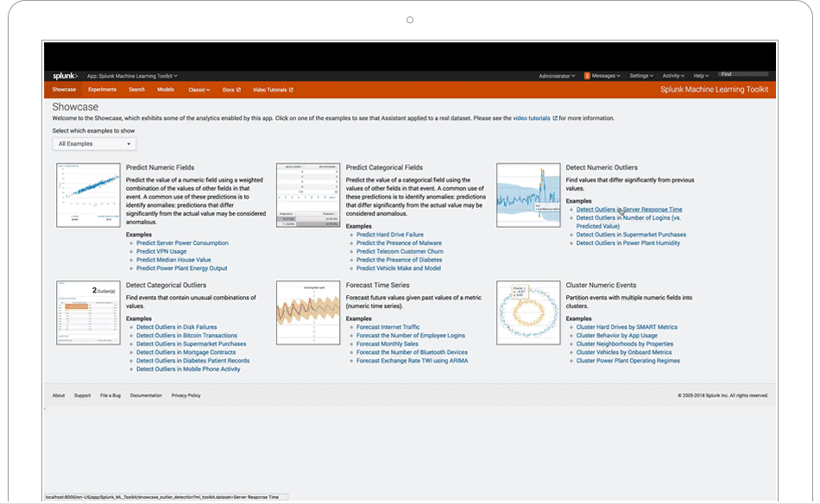Viewport: 820px width, 504px height.
Task: Open Detect Outliers in Number of Logins
Action: point(628,222)
